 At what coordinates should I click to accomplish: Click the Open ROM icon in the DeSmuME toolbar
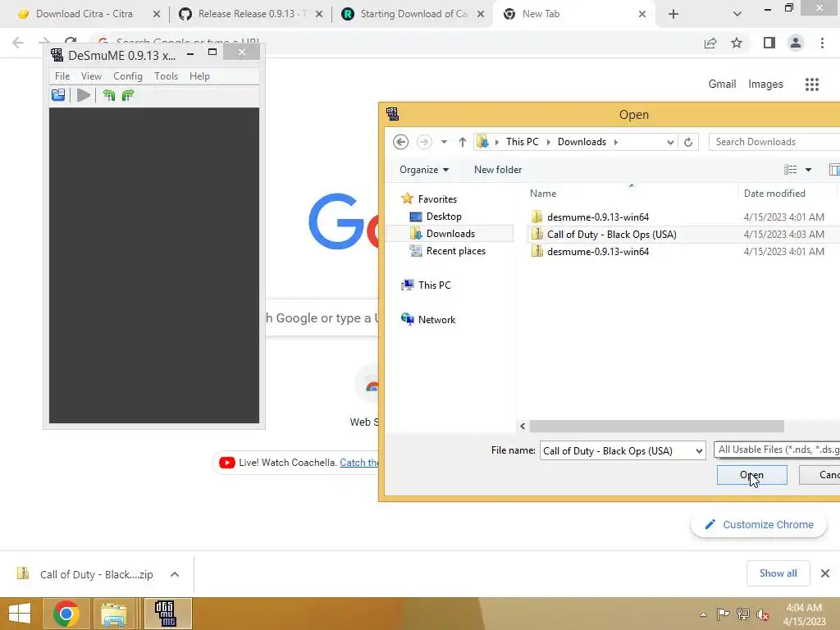(58, 95)
